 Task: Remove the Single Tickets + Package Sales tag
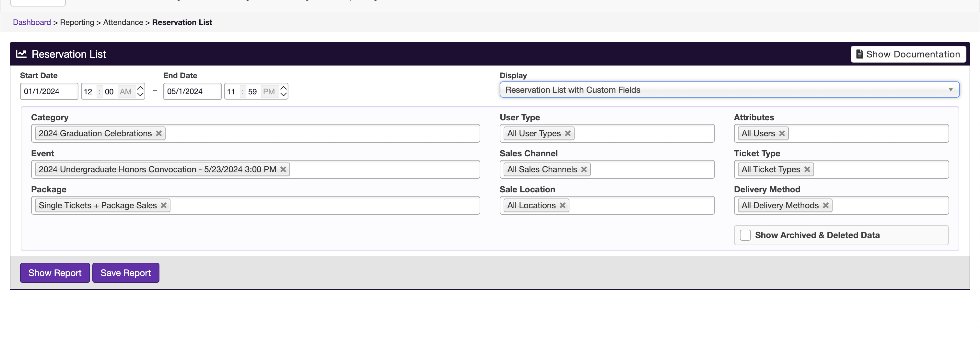(x=164, y=205)
